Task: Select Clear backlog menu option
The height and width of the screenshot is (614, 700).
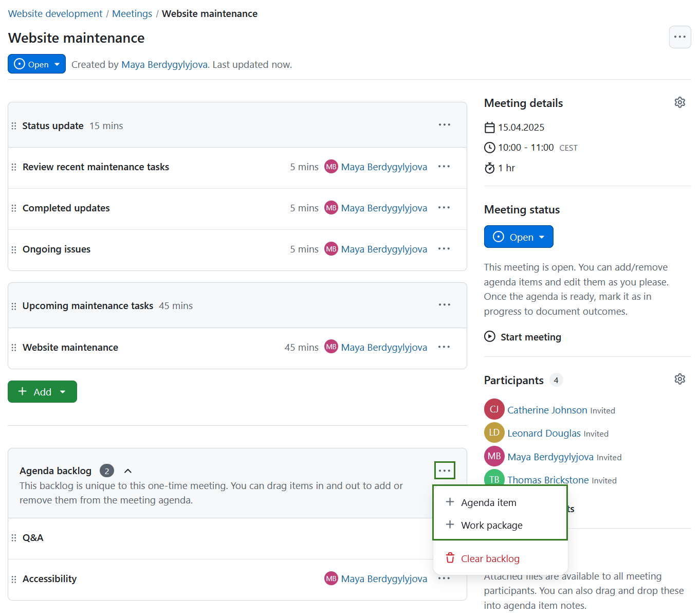Action: click(x=490, y=558)
